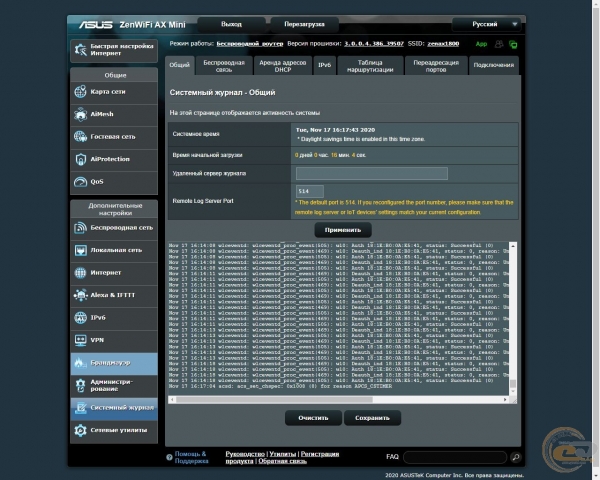Open the Руководство link in footer
Viewport: 600px width, 480px height.
245,454
